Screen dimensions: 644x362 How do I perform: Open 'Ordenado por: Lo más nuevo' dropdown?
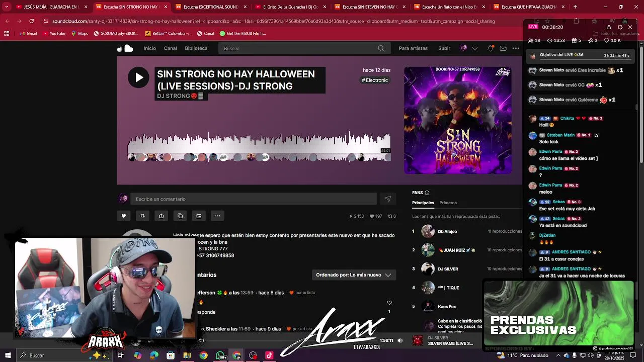(353, 275)
